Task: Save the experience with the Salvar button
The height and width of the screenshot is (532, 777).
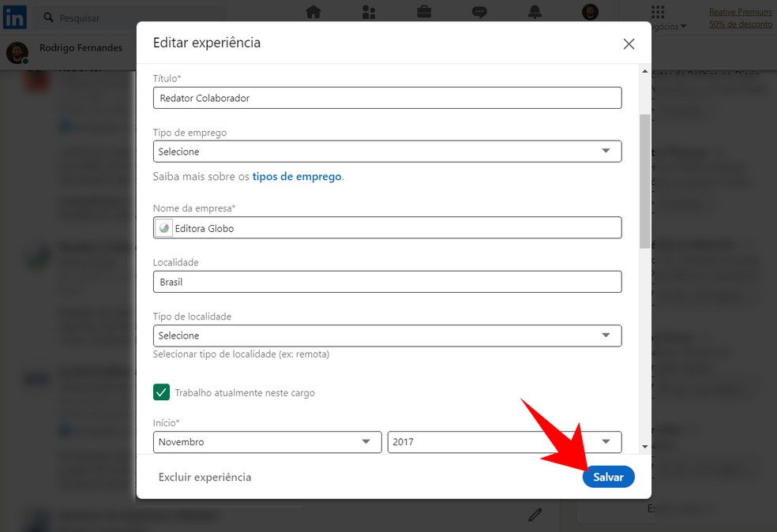Action: (x=608, y=477)
